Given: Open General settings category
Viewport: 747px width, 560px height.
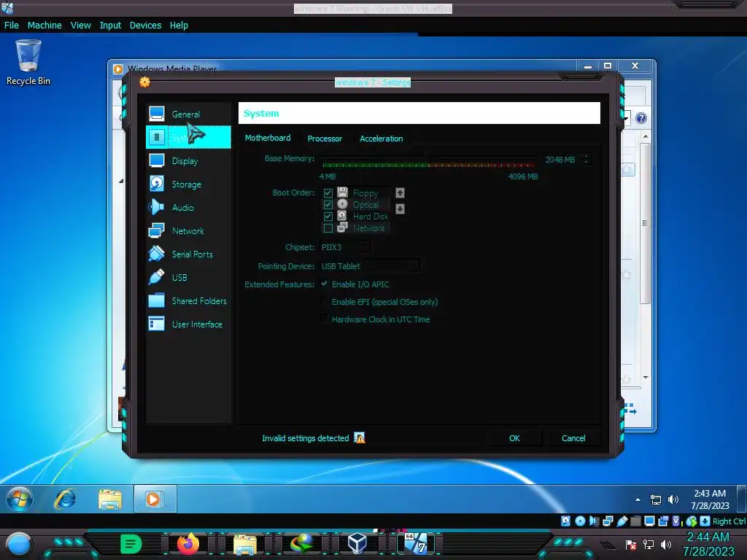Looking at the screenshot, I should 188,114.
